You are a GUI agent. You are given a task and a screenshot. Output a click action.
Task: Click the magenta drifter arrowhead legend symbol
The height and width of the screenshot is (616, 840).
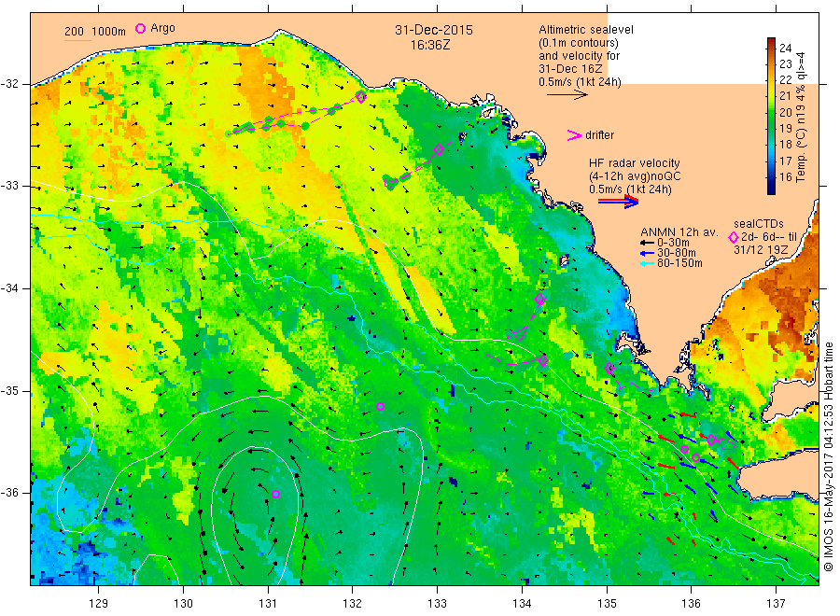[574, 135]
